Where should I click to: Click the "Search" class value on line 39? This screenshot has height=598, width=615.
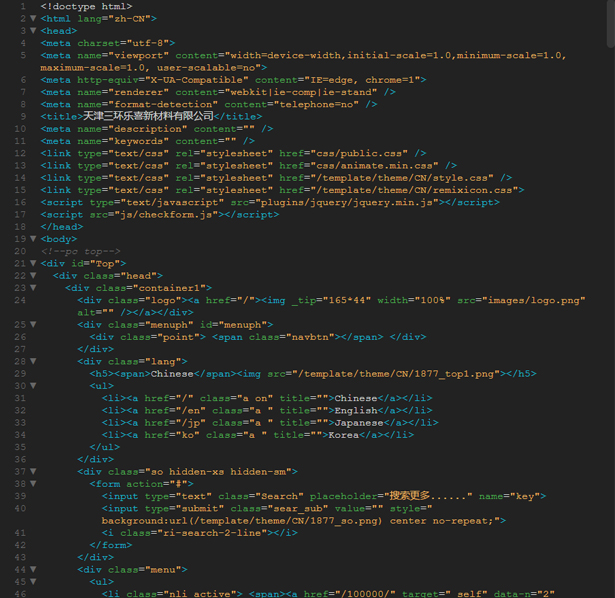[280, 496]
